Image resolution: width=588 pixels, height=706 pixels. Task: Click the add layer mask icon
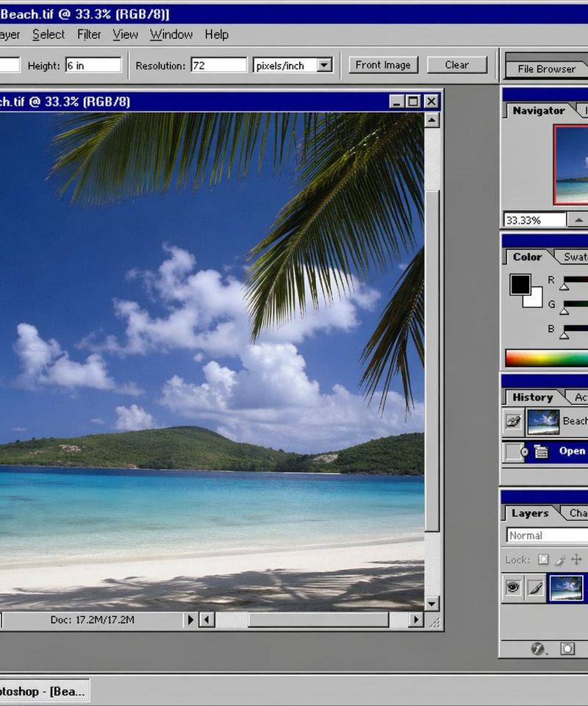(x=567, y=649)
